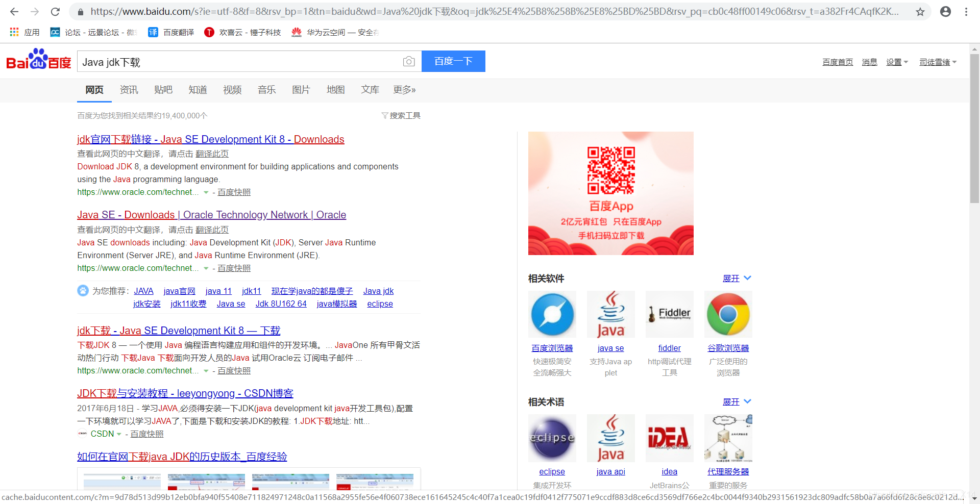Open 设置 dropdown

pyautogui.click(x=897, y=62)
